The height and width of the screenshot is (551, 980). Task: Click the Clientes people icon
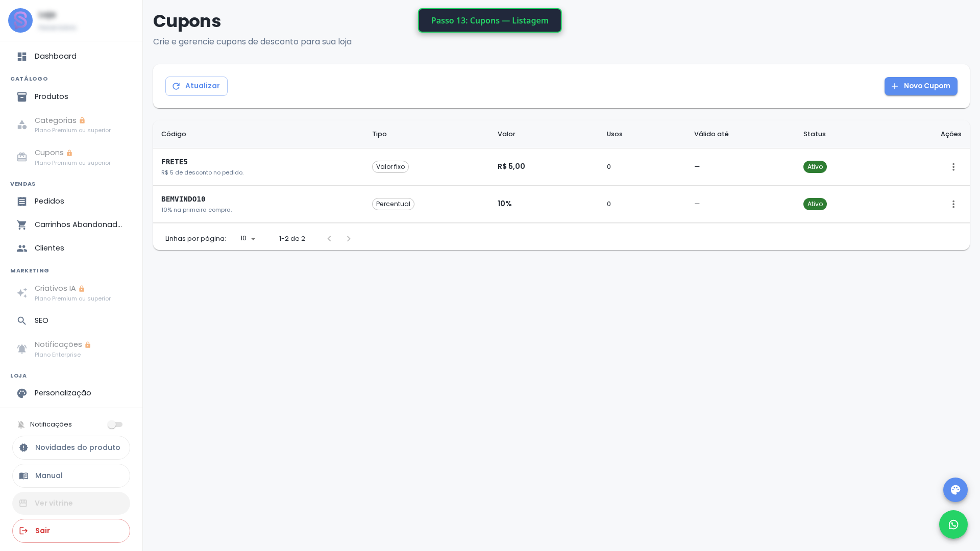point(22,248)
